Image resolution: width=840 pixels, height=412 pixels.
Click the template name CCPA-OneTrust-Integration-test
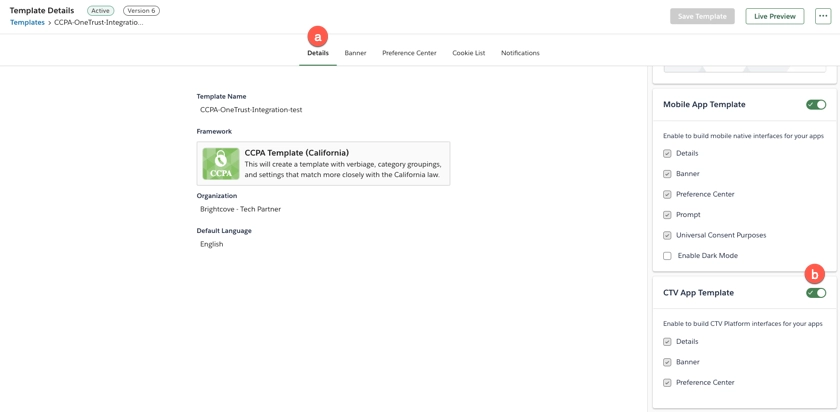251,109
